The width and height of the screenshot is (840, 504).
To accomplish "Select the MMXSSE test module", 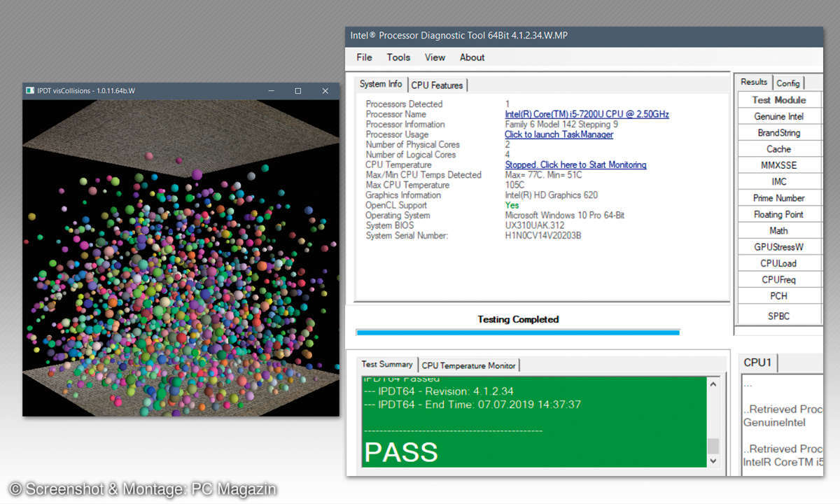I will pos(778,165).
